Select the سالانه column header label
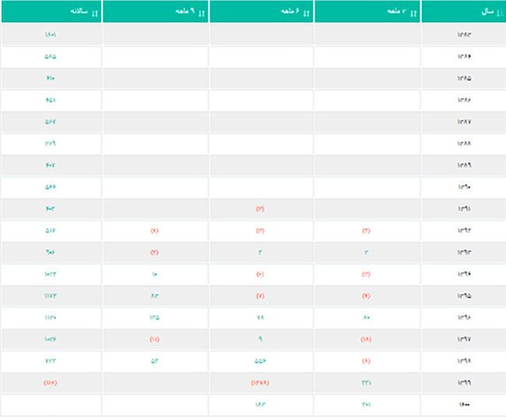Image resolution: width=506 pixels, height=420 pixels. click(x=76, y=12)
